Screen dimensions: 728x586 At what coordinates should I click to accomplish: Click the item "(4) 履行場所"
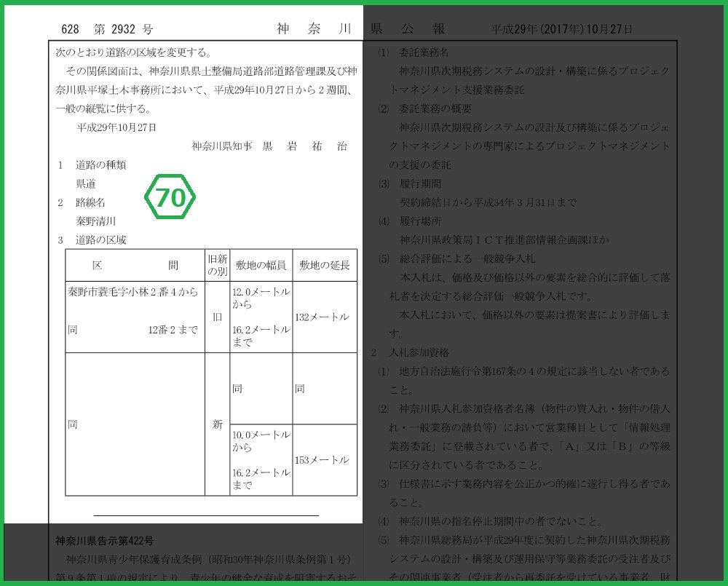click(x=409, y=221)
